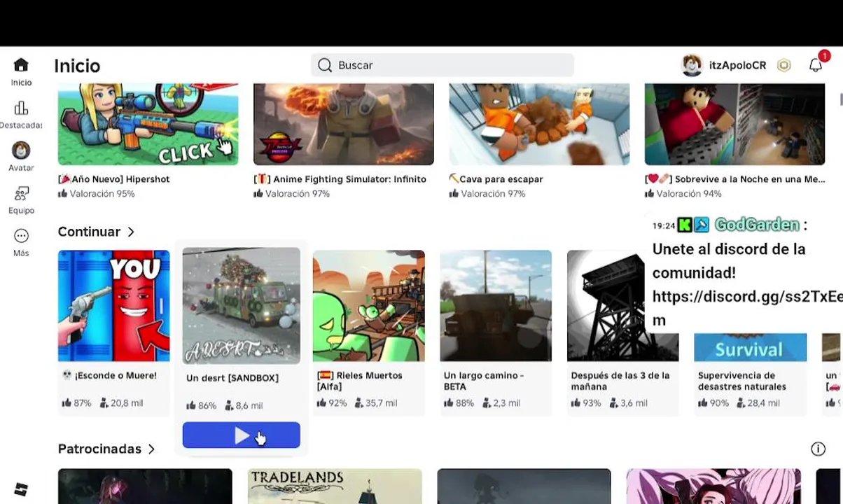
Task: Open the Inicio home icon in sidebar
Action: [x=21, y=65]
